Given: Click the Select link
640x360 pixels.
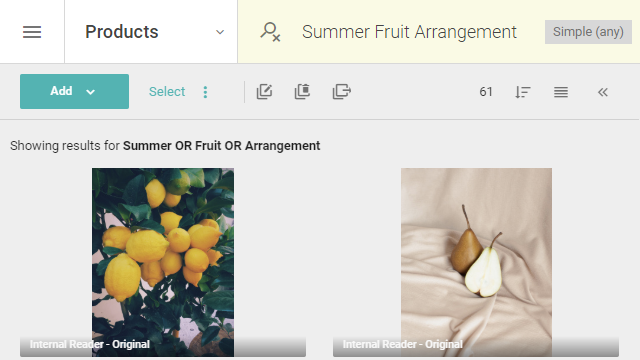Looking at the screenshot, I should [x=167, y=91].
